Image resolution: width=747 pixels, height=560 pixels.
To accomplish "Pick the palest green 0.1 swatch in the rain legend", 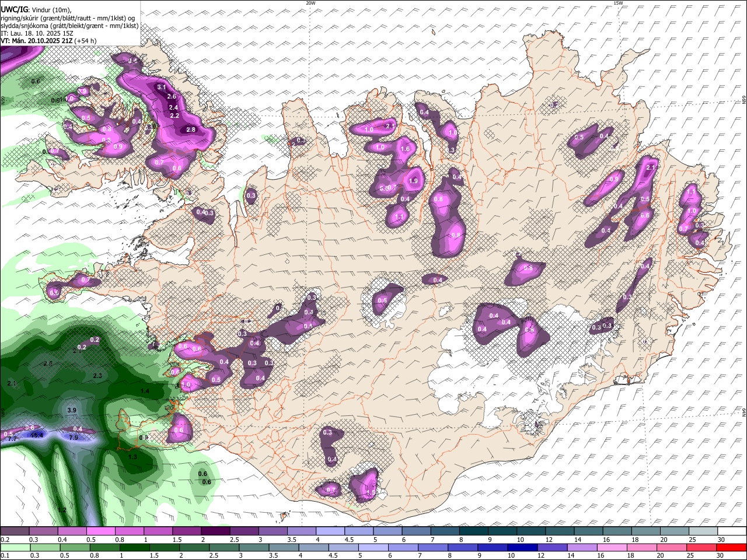I will [x=14, y=547].
